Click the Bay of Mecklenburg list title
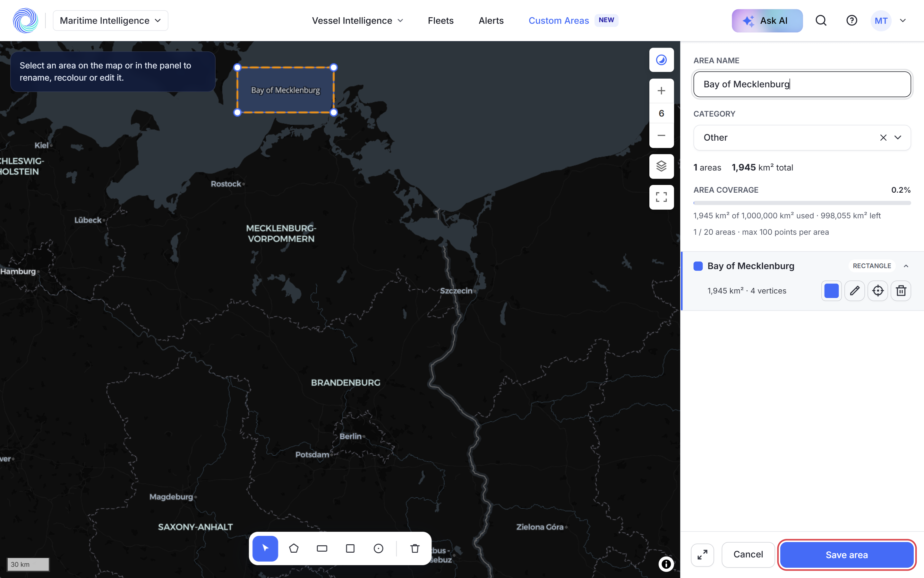 point(751,266)
